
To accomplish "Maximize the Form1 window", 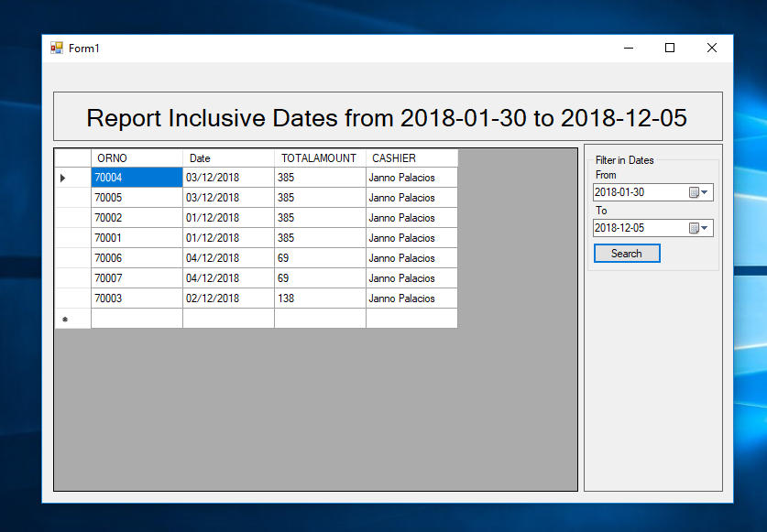I will tap(670, 48).
